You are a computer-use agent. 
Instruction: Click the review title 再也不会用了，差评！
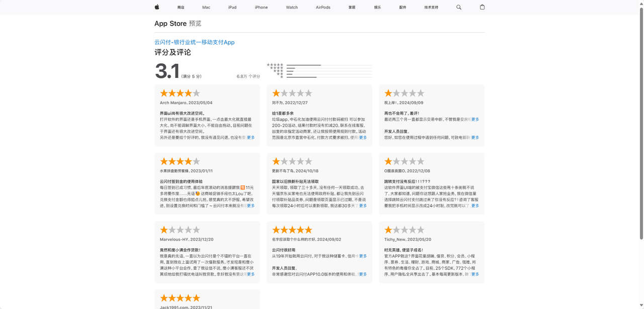[401, 114]
